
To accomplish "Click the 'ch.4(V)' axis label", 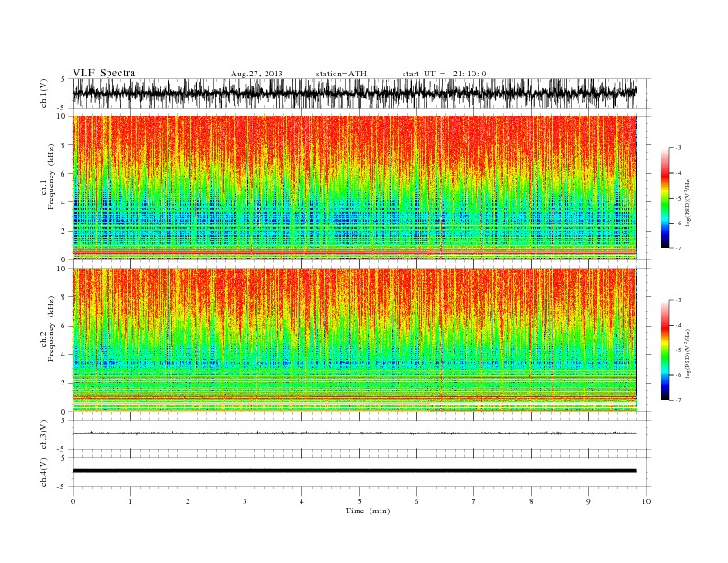I will pos(43,472).
